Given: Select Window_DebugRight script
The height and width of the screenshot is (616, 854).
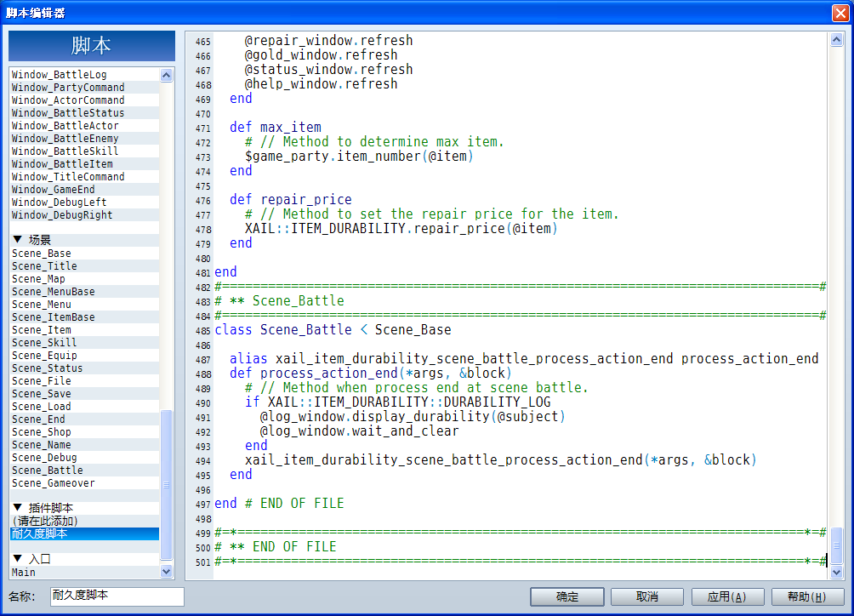Looking at the screenshot, I should tap(84, 214).
